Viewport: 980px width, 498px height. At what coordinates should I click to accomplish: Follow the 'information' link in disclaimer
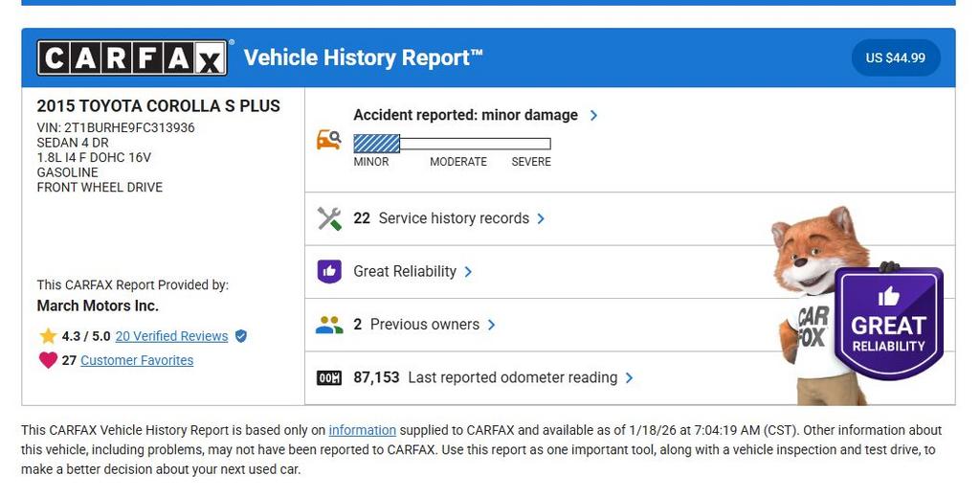(362, 431)
